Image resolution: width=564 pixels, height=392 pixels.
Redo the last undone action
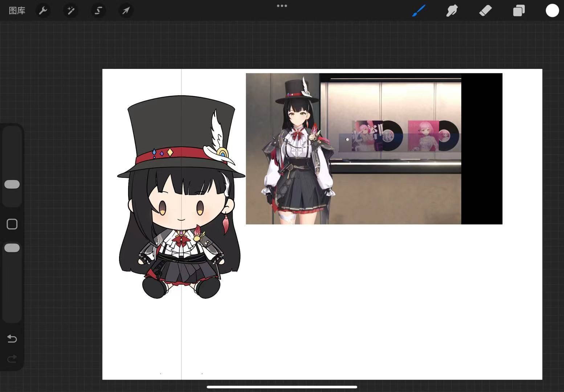(12, 359)
